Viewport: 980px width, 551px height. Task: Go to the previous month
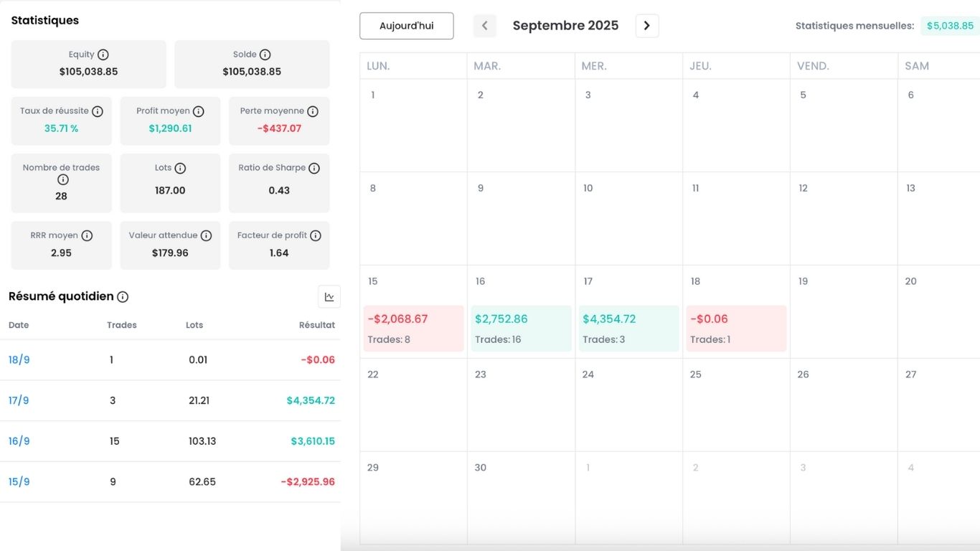coord(484,26)
